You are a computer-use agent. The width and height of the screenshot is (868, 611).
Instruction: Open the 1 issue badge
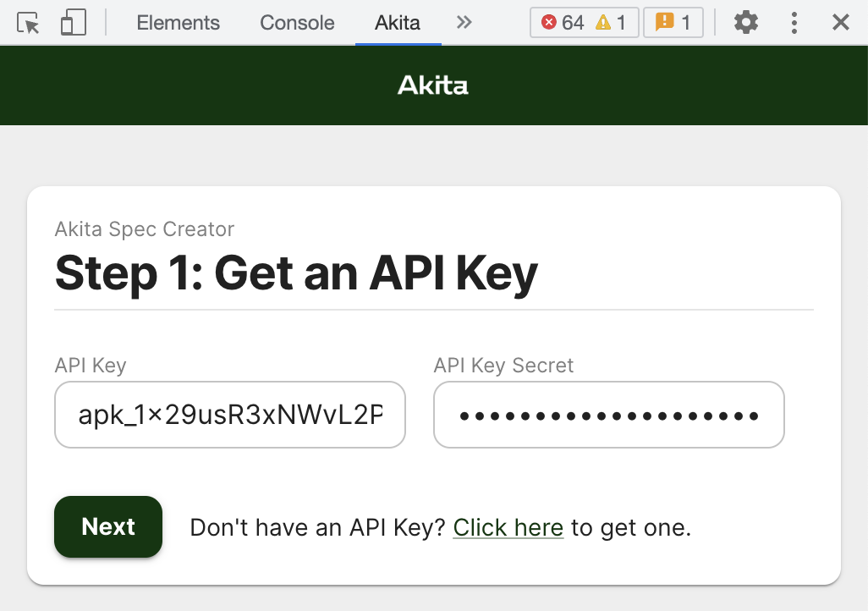pyautogui.click(x=673, y=23)
